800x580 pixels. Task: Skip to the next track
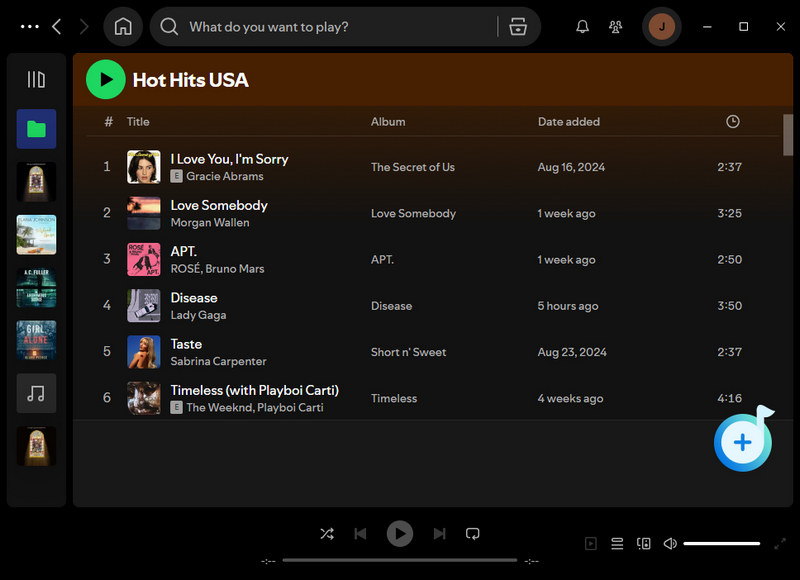pos(439,534)
